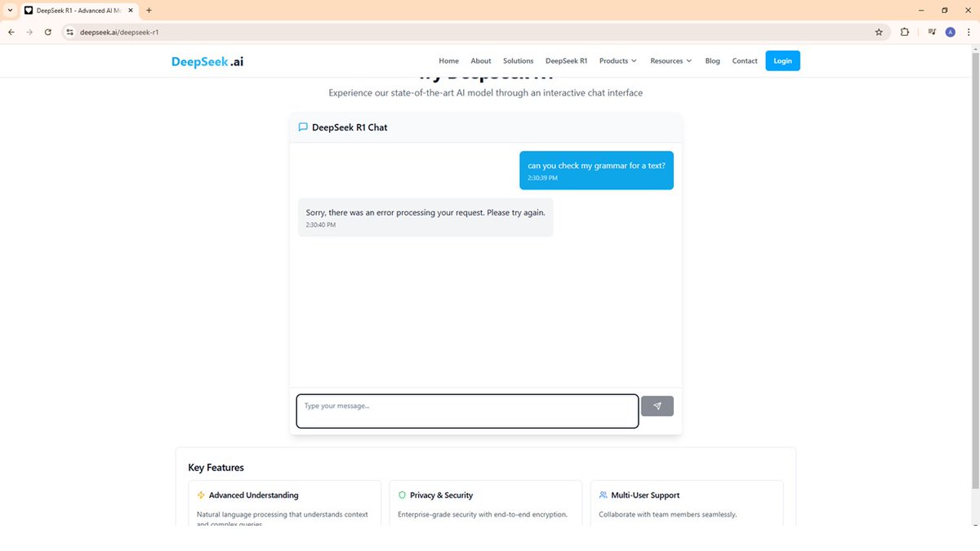Click the Key Features heading
This screenshot has width=980, height=551.
216,468
